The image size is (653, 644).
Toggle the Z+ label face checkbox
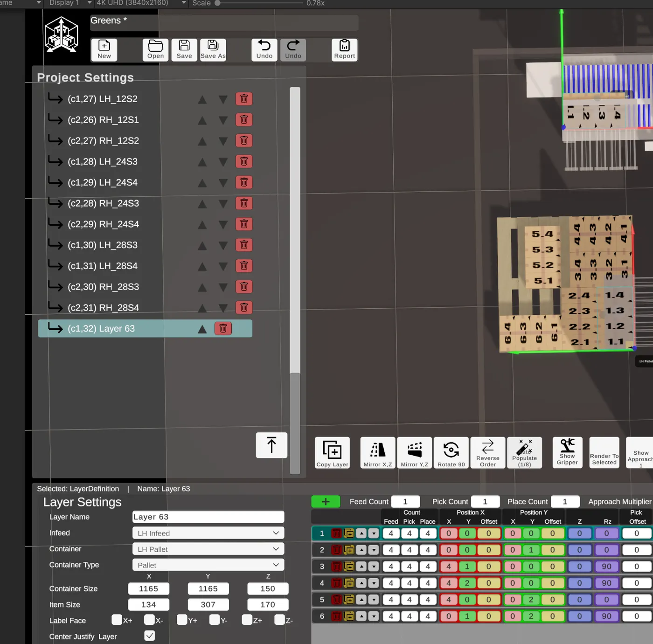tap(247, 620)
